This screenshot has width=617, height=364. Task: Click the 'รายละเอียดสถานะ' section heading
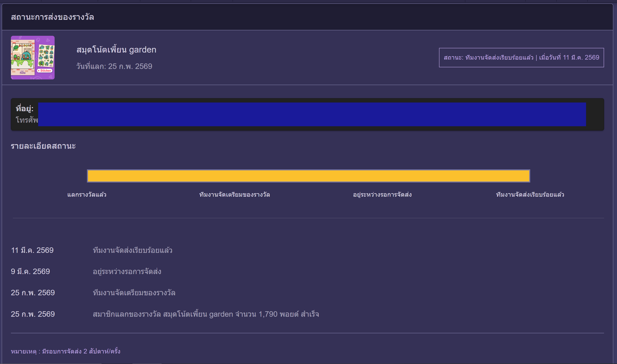(x=43, y=146)
